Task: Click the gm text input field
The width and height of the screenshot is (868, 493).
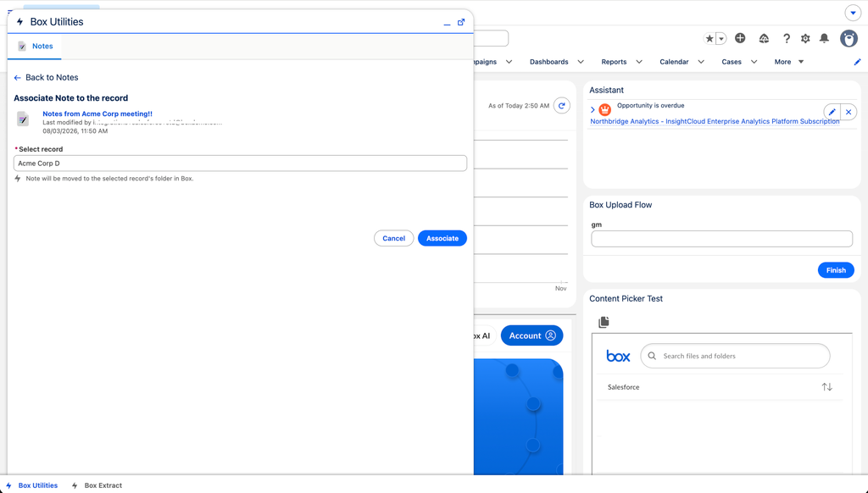Action: [x=721, y=239]
